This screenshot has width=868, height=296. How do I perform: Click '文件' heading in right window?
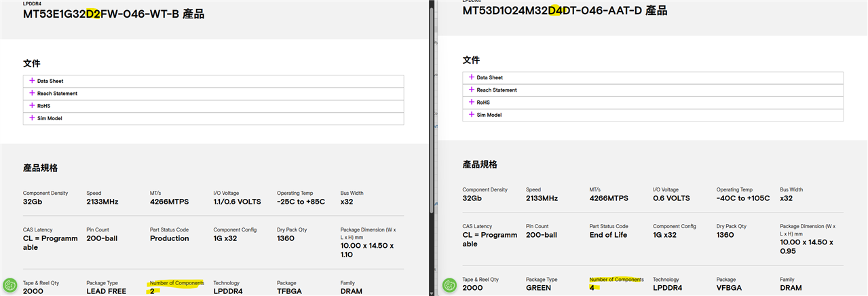pyautogui.click(x=471, y=60)
